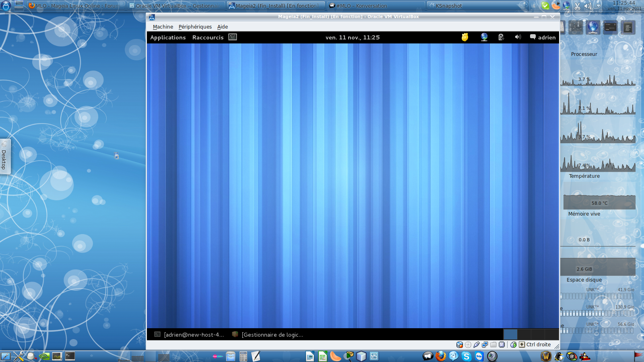
Task: Open the Aide menu
Action: pyautogui.click(x=223, y=27)
